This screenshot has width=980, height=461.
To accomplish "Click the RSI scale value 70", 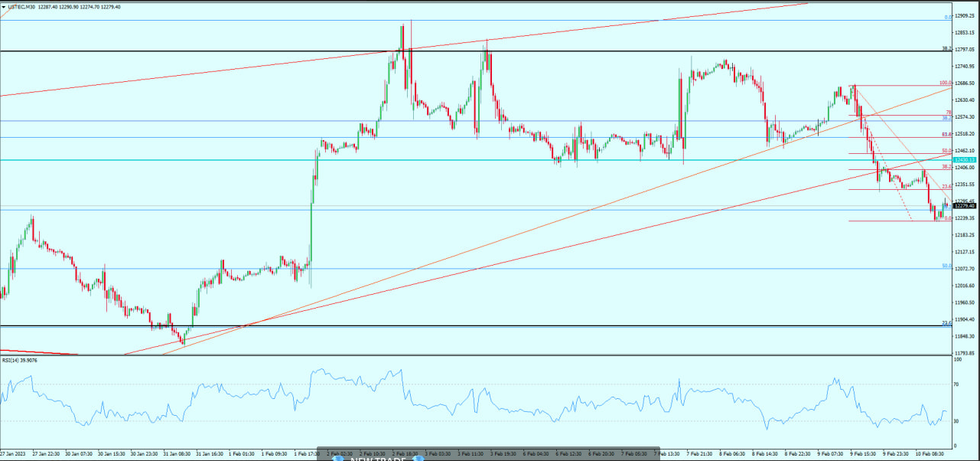I will [x=956, y=384].
